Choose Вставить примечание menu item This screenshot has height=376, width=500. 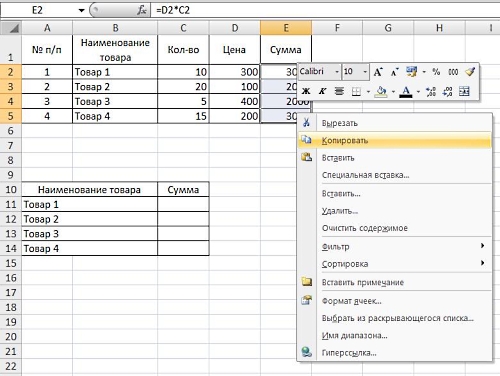coord(395,282)
